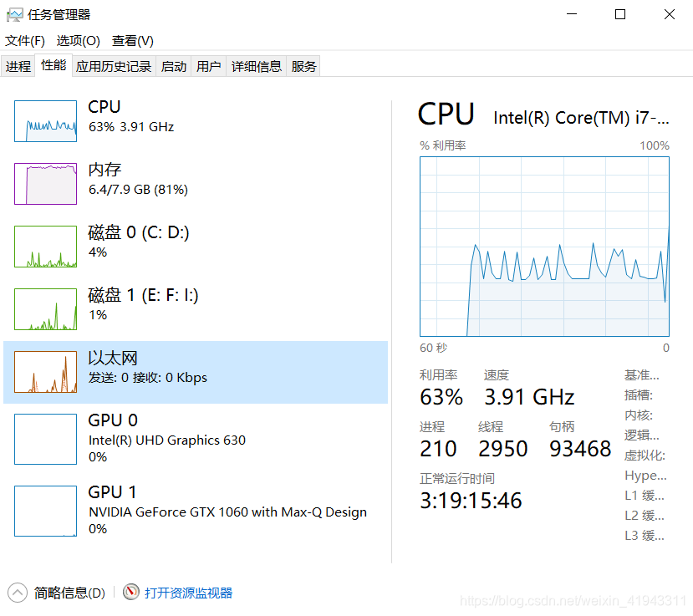Click the Resource Monitor gauge icon
The image size is (693, 616).
(x=130, y=592)
